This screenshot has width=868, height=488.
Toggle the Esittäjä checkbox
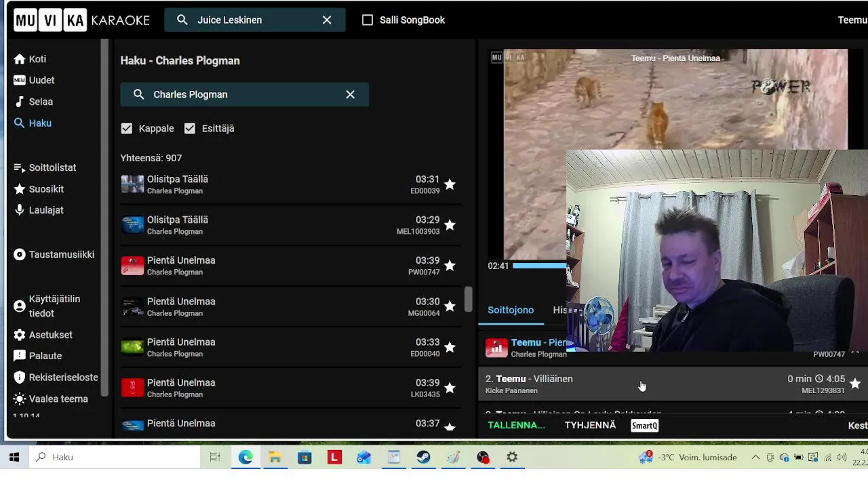tap(190, 129)
